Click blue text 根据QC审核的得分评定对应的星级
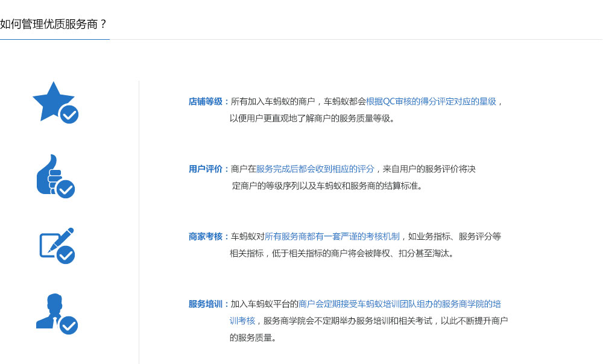This screenshot has height=364, width=603. (431, 101)
